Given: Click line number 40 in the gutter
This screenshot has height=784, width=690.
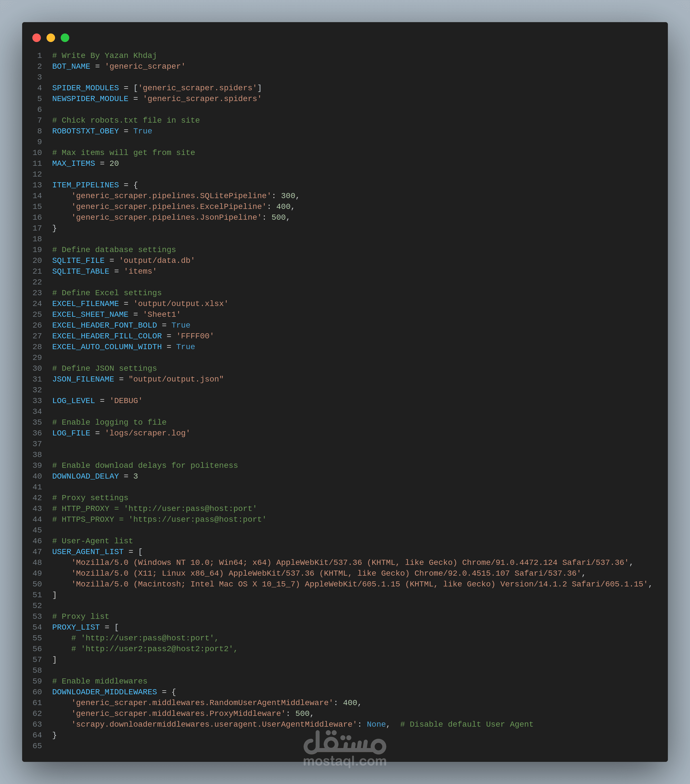Looking at the screenshot, I should 37,476.
